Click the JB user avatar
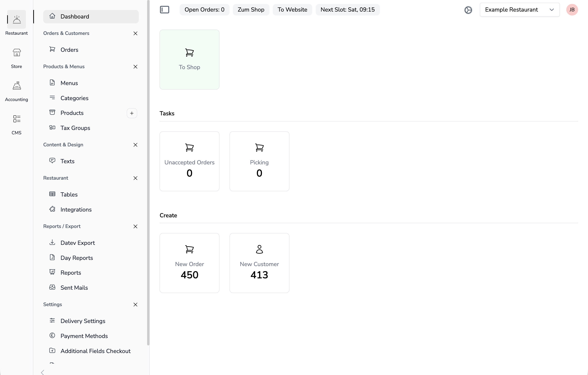588x375 pixels. (572, 10)
